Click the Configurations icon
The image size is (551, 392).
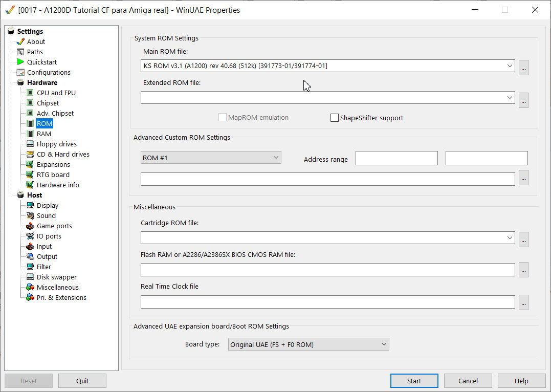tap(20, 72)
